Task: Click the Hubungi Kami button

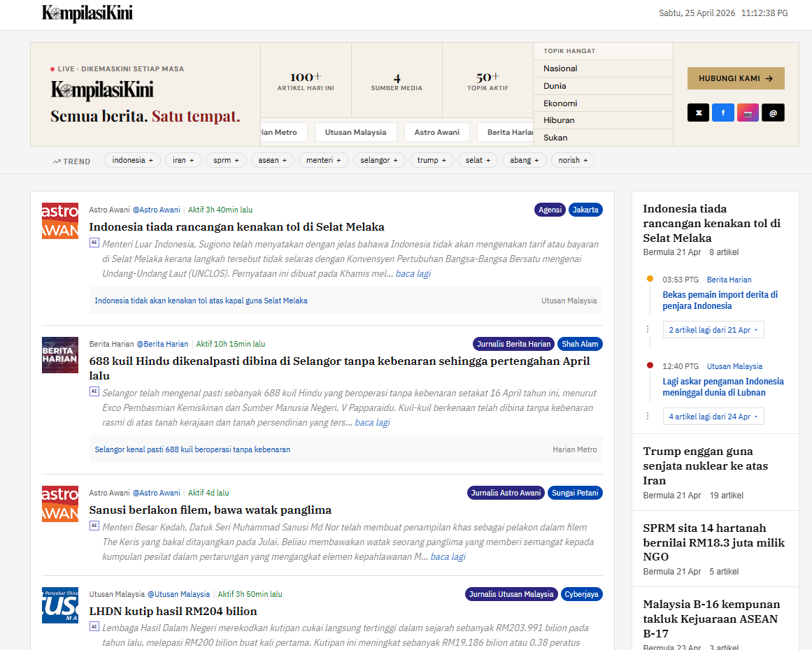Action: pyautogui.click(x=736, y=78)
